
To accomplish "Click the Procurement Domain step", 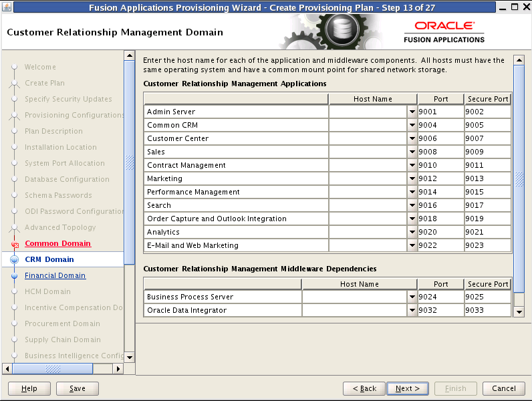I will click(62, 323).
